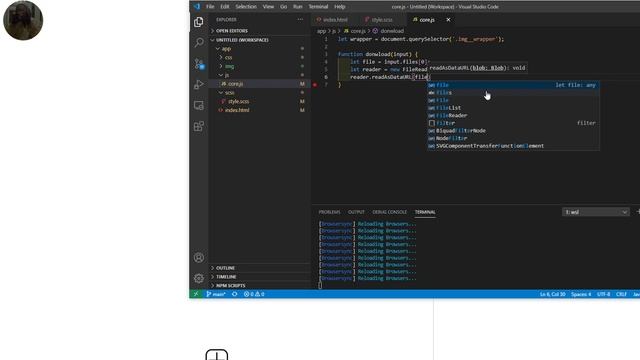Click the Explorer more actions ellipsis
Viewport: 640px width, 360px height.
point(300,19)
